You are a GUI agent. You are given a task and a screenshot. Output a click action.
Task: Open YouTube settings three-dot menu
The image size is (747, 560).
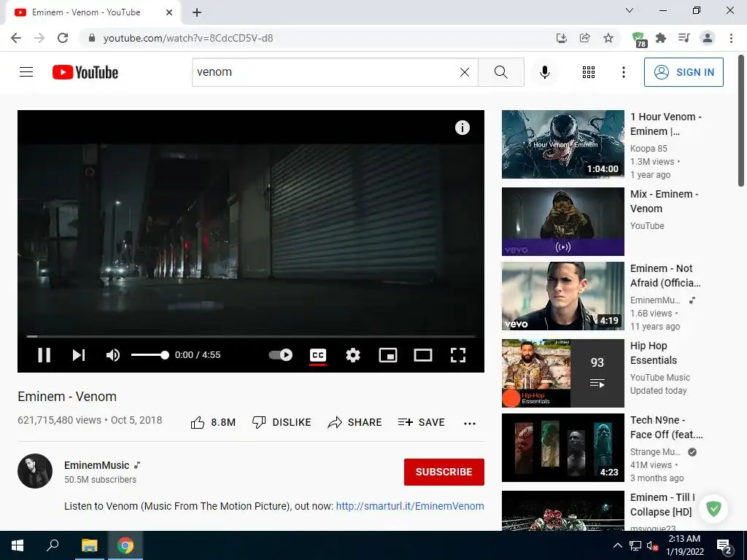pos(623,72)
